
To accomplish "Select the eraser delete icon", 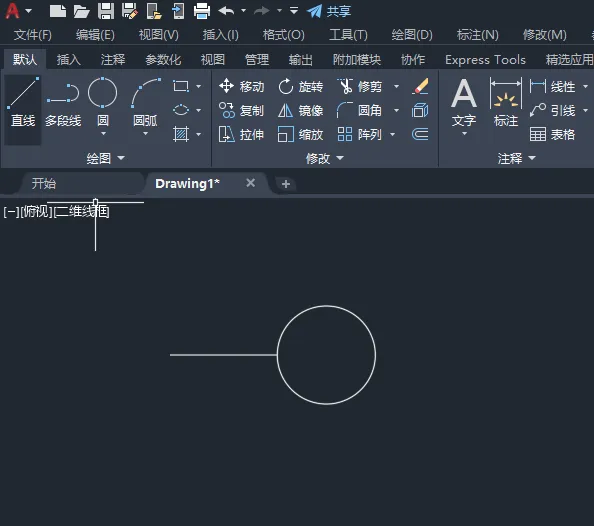I will click(420, 86).
